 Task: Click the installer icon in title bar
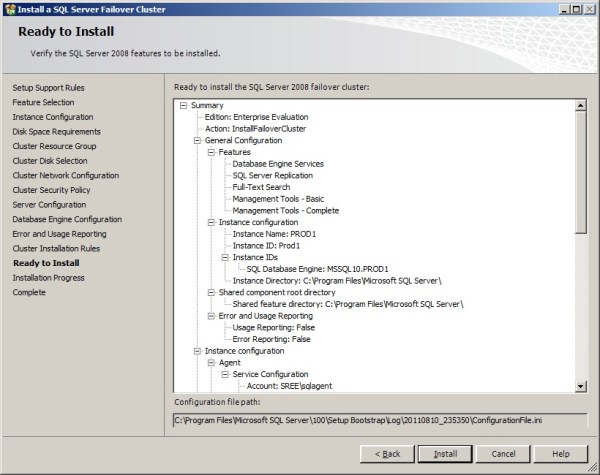pos(9,9)
